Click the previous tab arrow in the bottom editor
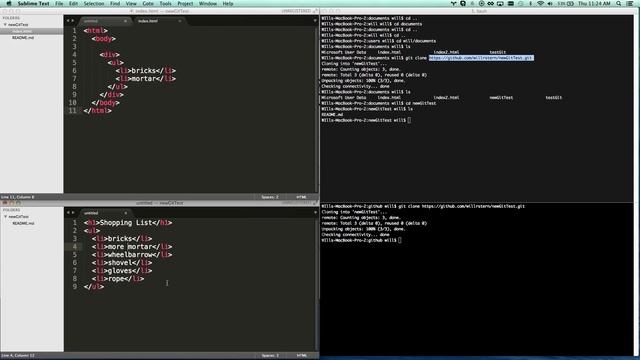 pos(68,213)
